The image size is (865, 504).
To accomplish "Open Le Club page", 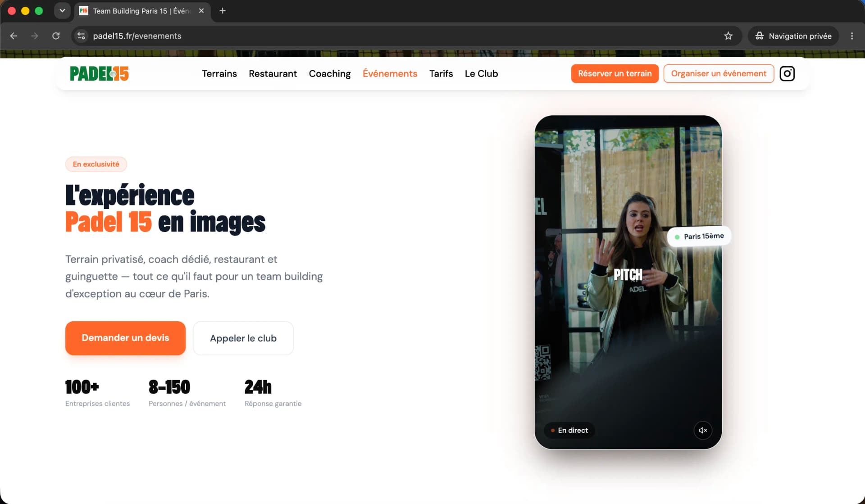I will [481, 73].
